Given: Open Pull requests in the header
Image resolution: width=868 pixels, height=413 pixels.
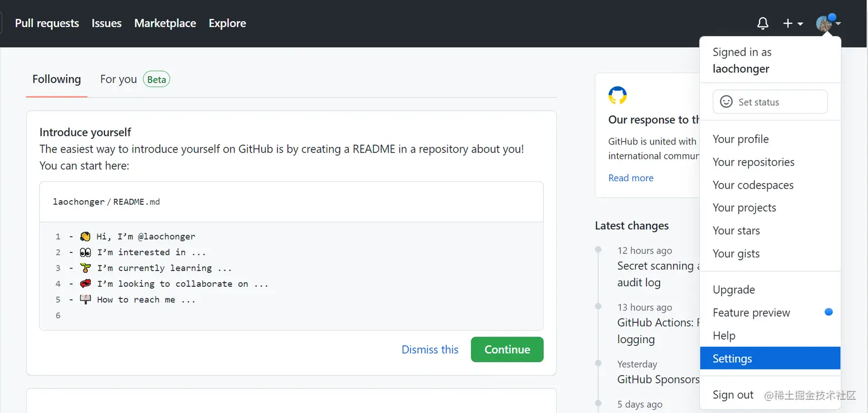Looking at the screenshot, I should (x=47, y=24).
